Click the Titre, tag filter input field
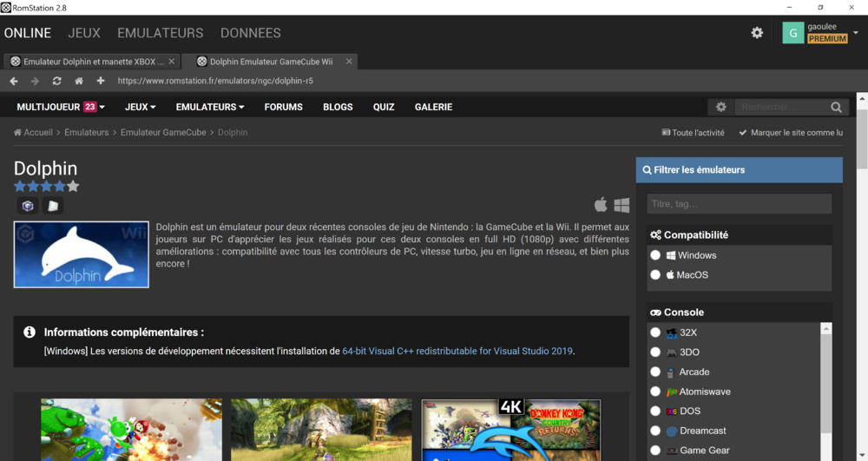The width and height of the screenshot is (868, 461). (x=739, y=204)
